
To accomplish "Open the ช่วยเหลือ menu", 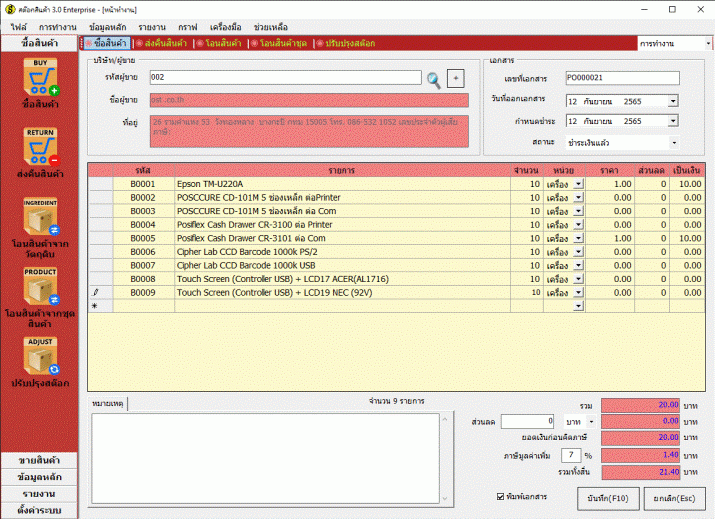I will (x=271, y=27).
